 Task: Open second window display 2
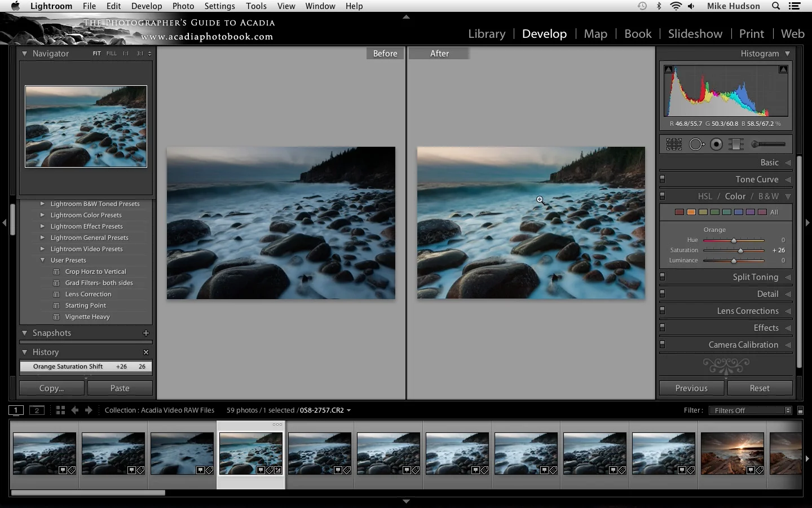(x=37, y=410)
